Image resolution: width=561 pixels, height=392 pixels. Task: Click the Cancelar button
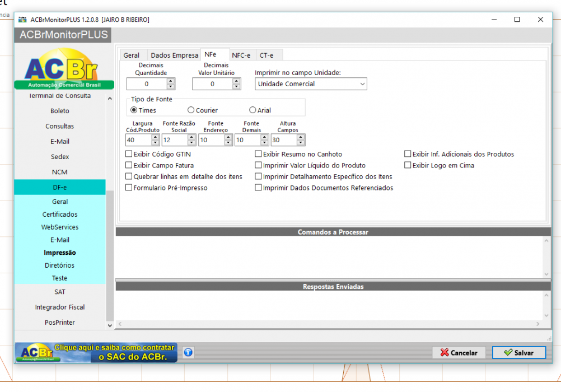click(x=459, y=353)
